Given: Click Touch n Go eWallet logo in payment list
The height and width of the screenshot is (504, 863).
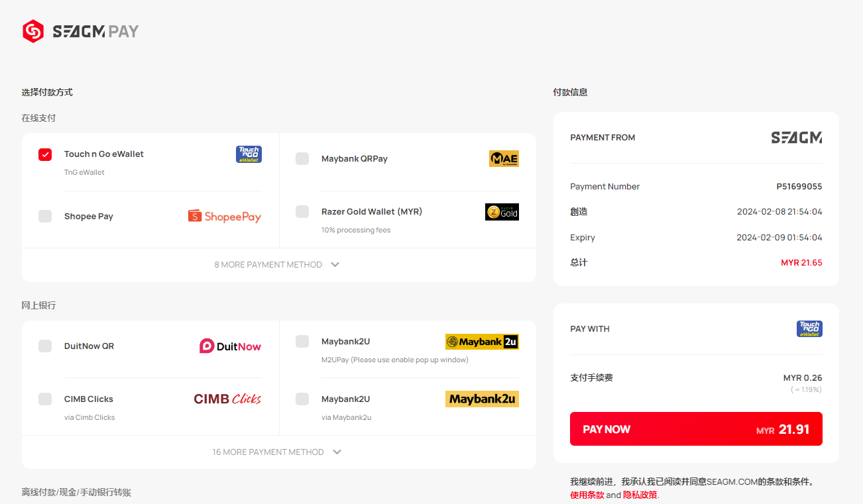Looking at the screenshot, I should tap(249, 154).
